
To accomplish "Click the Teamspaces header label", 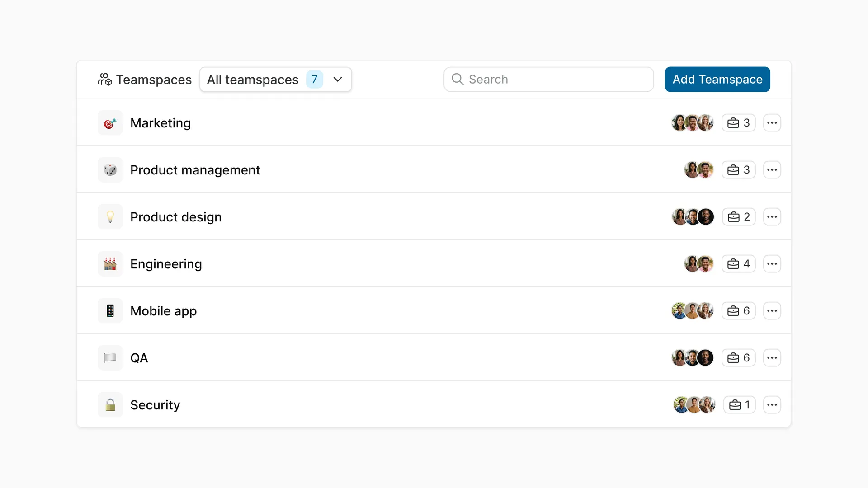I will coord(154,80).
